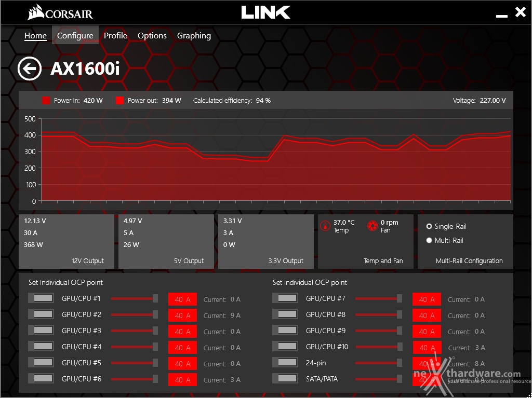This screenshot has width=532, height=398.
Task: Toggle OCP switch for GPU/CPU #8
Action: pyautogui.click(x=285, y=314)
